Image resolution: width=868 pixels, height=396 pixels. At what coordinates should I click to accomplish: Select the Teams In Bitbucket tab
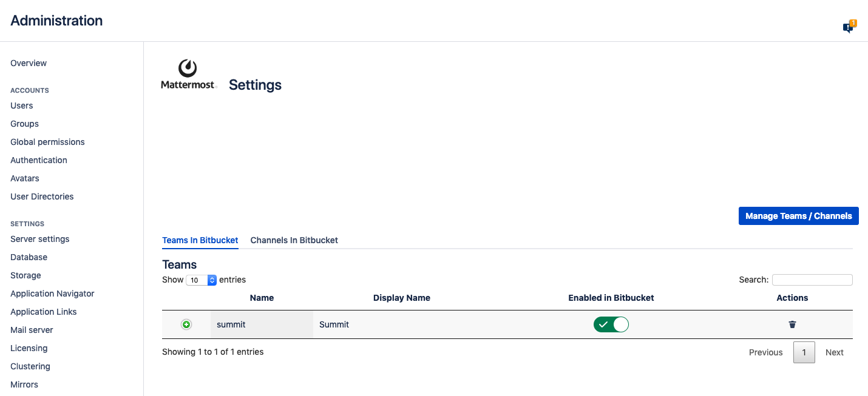coord(200,240)
